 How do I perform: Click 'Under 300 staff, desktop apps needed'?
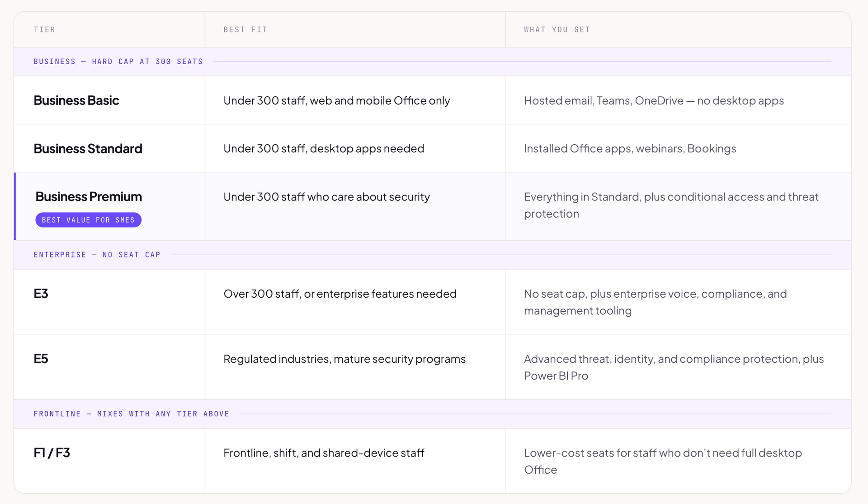tap(324, 148)
